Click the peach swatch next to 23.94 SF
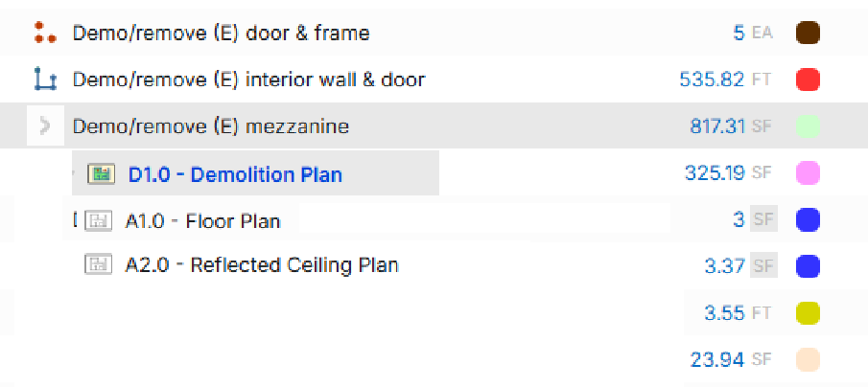Screen dimensions: 868x387 tap(808, 359)
